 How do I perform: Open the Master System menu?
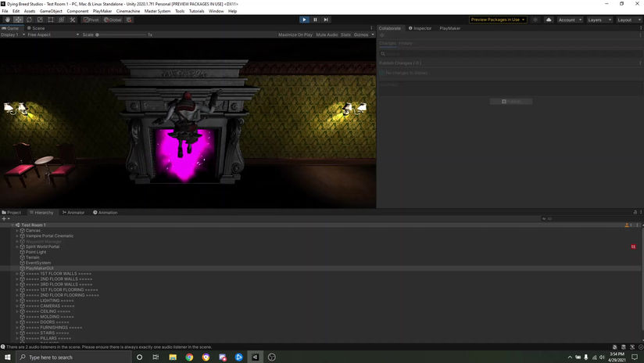[x=157, y=11]
